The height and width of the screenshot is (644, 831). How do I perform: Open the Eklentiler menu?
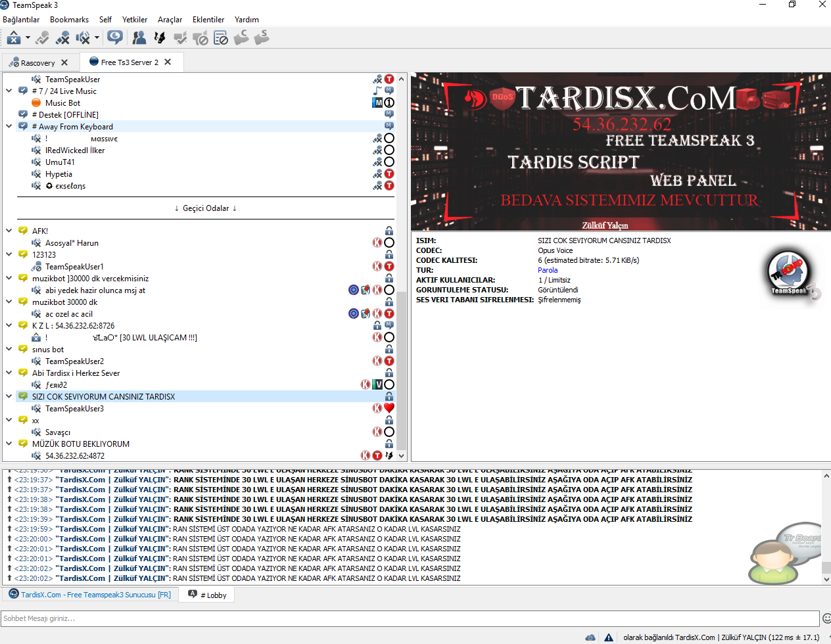pos(208,20)
